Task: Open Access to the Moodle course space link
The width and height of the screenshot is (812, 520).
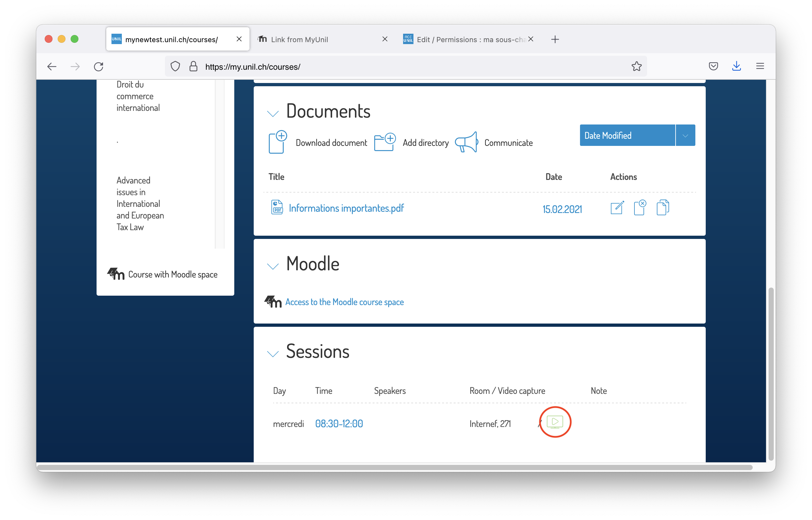Action: click(x=344, y=302)
